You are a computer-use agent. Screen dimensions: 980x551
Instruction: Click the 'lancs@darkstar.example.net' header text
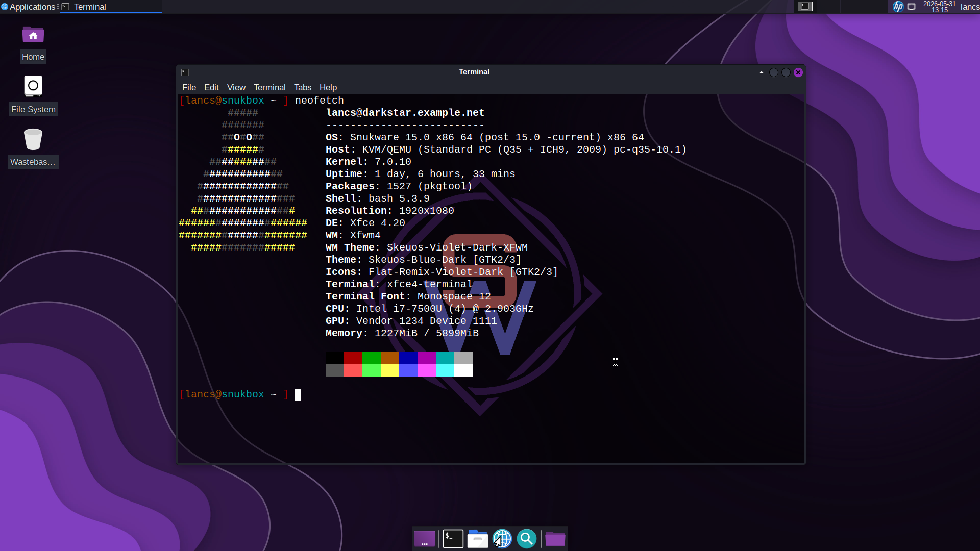405,113
